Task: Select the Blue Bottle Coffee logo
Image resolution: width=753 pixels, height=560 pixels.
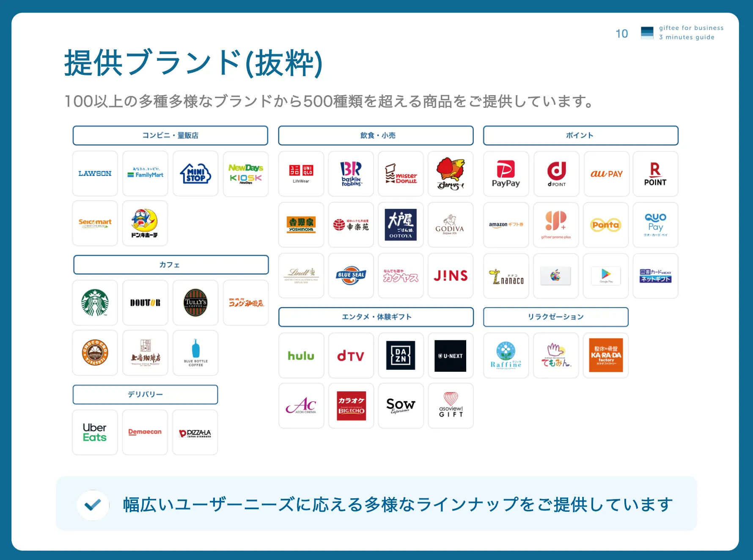Action: 195,353
